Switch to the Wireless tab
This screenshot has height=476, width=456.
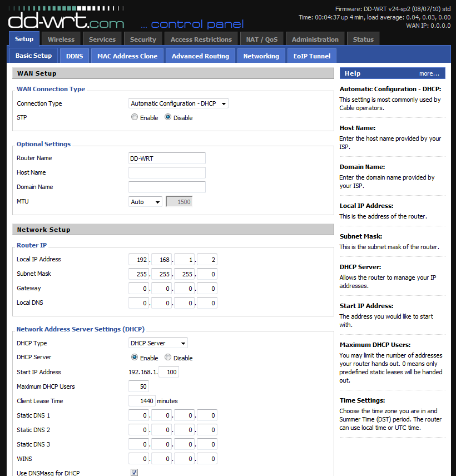click(61, 39)
